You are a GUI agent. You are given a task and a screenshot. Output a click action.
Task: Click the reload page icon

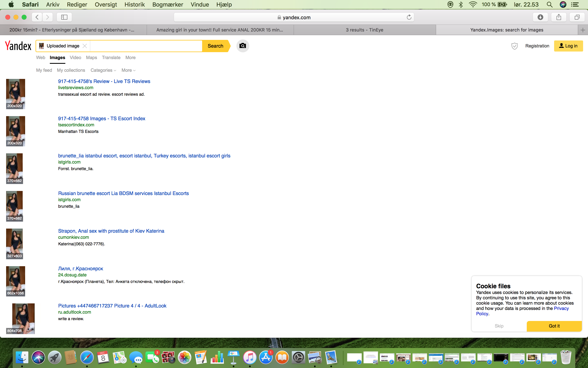tap(409, 17)
